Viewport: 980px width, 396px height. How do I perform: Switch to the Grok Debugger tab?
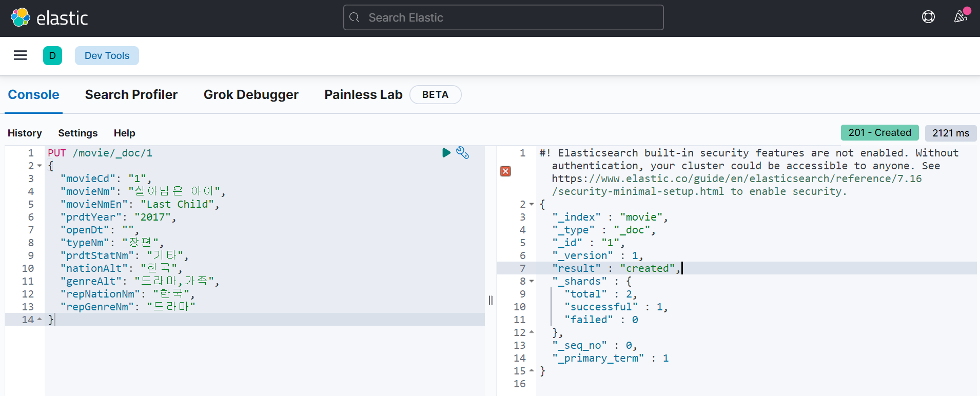251,94
